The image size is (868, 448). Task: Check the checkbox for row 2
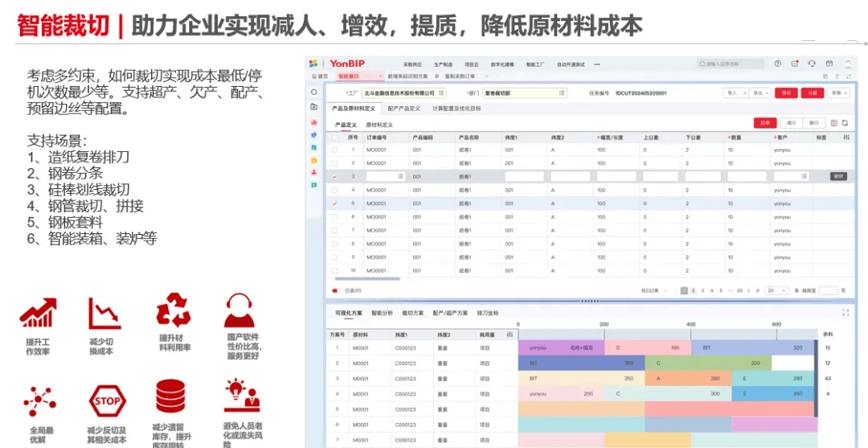(334, 162)
